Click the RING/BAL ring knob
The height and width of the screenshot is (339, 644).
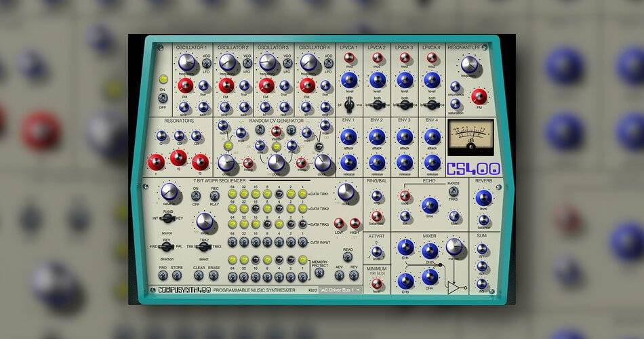click(376, 195)
